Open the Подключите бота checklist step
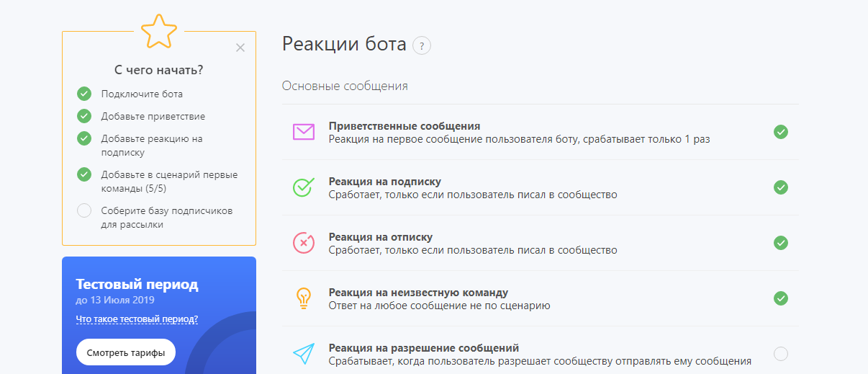The width and height of the screenshot is (868, 374). point(142,94)
